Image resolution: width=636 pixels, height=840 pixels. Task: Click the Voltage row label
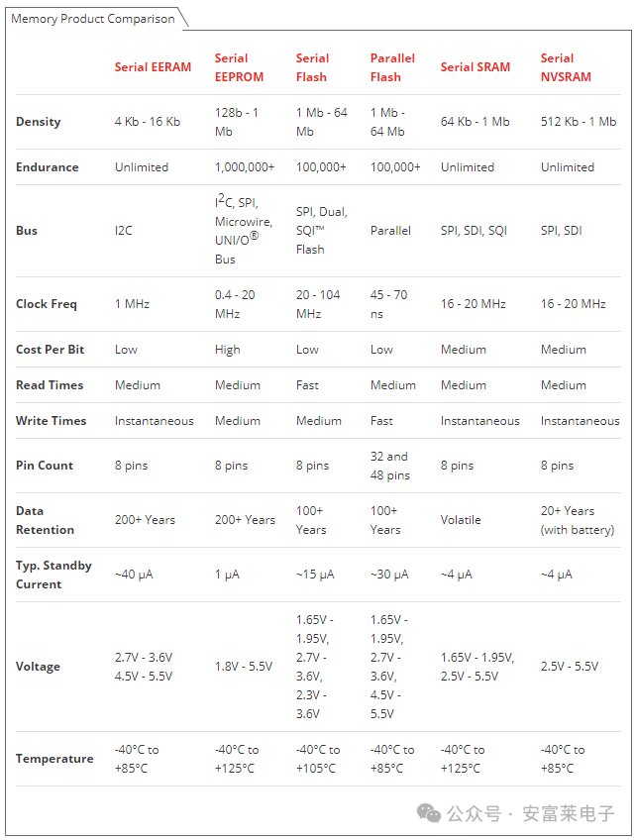38,667
